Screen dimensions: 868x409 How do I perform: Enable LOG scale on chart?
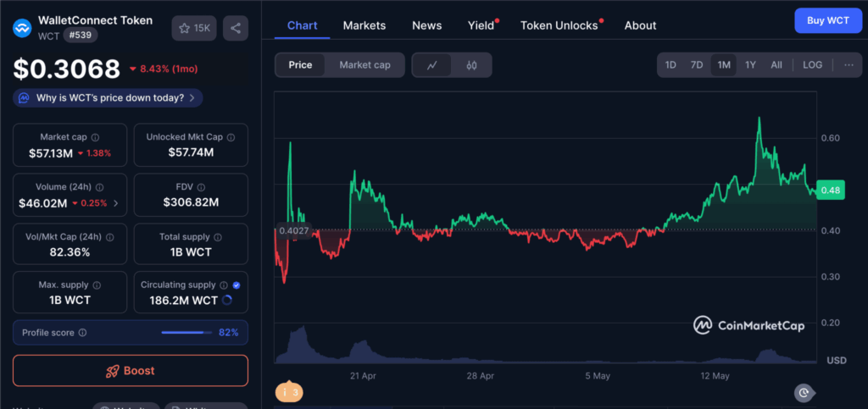(x=812, y=65)
